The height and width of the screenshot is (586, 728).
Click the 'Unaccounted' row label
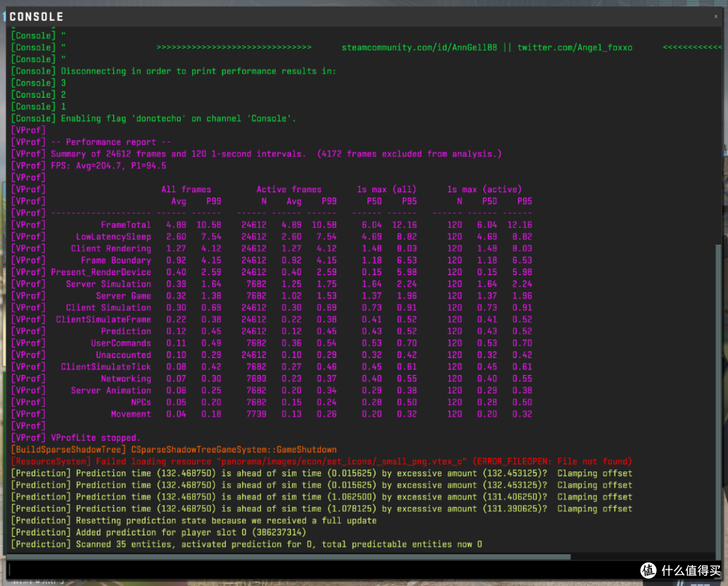pyautogui.click(x=123, y=355)
